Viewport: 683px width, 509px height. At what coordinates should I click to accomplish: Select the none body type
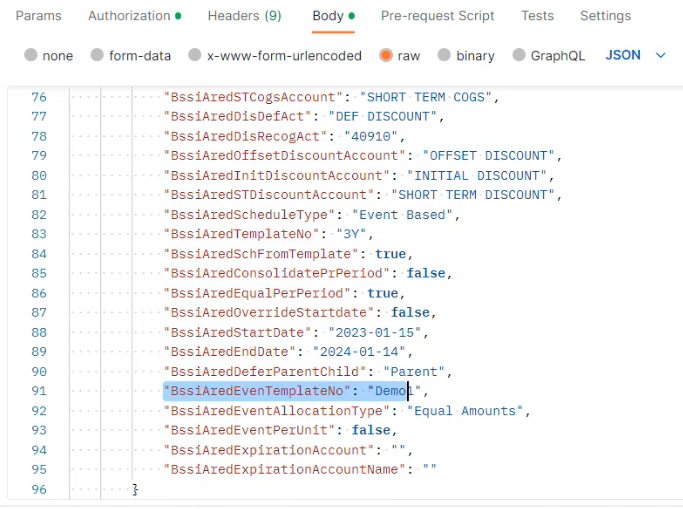pyautogui.click(x=48, y=55)
